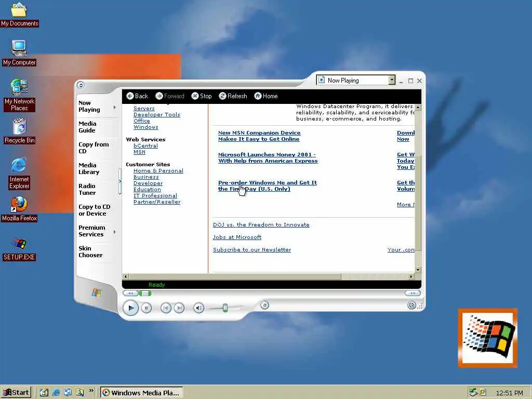Screen dimensions: 532x399
Task: Open Subscribe to our Newsletter link
Action: click(252, 250)
